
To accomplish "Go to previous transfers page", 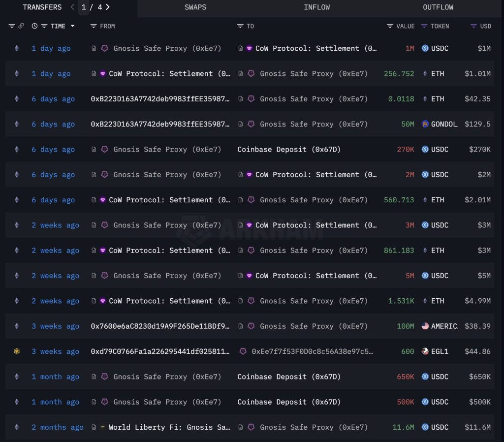I will pyautogui.click(x=73, y=7).
